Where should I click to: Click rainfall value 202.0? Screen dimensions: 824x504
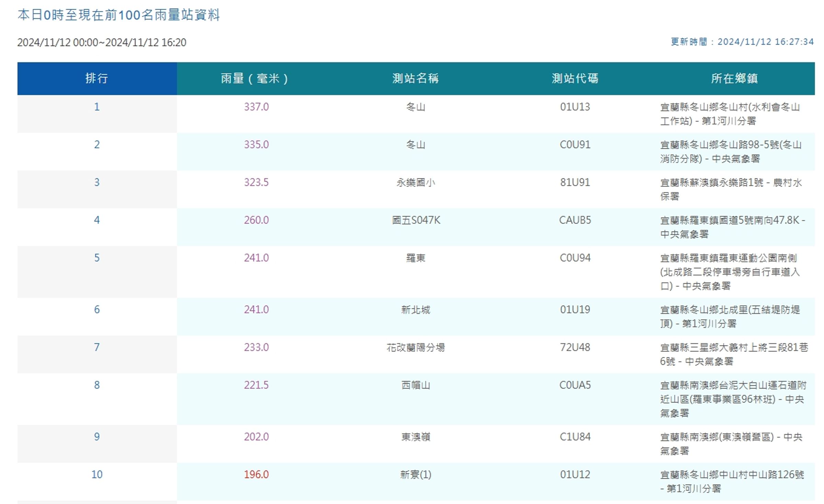point(256,437)
